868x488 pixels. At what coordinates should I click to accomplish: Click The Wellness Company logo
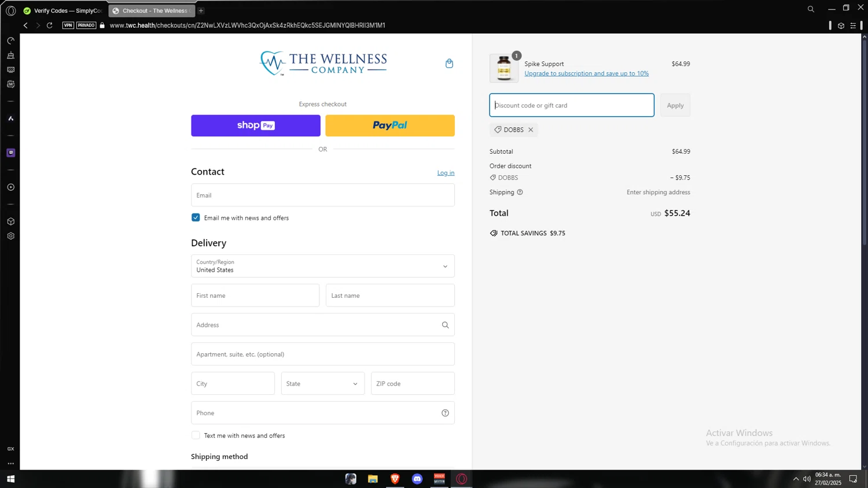pos(323,64)
